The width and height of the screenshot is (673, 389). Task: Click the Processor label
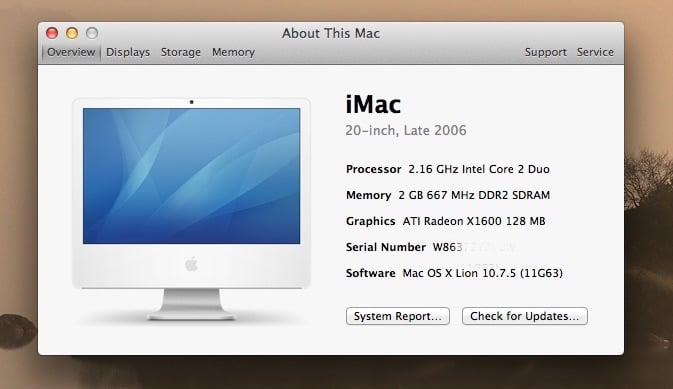[x=373, y=169]
